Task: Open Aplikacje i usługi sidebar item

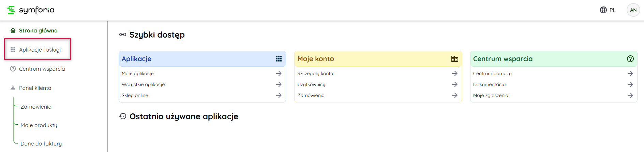Action: point(40,50)
